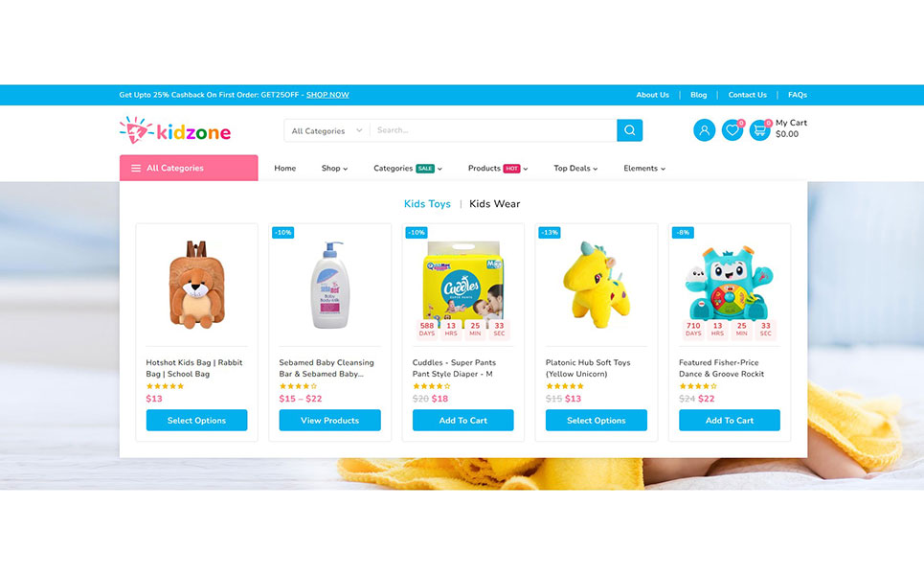Viewport: 924px width, 575px height.
Task: Expand the Top Deals menu
Action: pyautogui.click(x=575, y=168)
